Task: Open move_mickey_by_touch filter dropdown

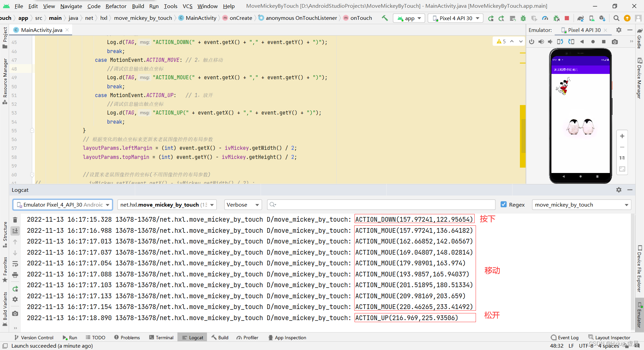Action: point(581,205)
